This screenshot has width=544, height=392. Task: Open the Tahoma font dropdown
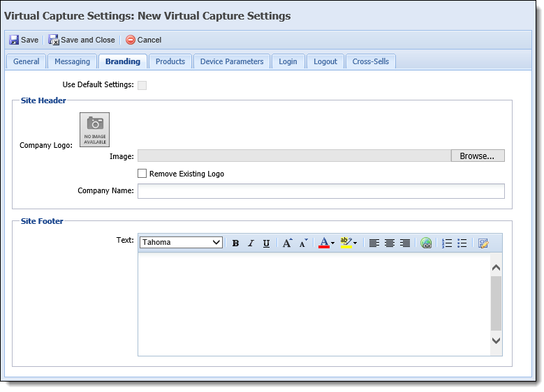(x=181, y=242)
